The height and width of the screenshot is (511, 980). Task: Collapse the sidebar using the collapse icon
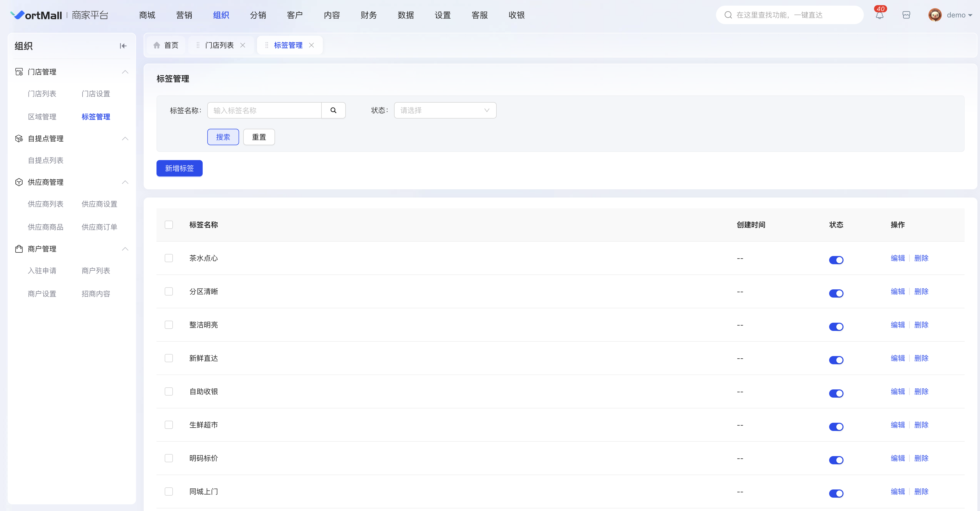[x=123, y=46]
